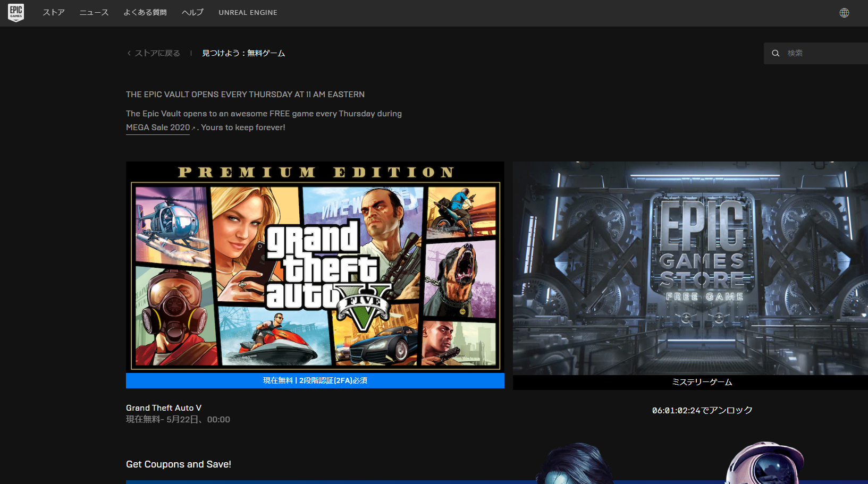The width and height of the screenshot is (868, 484).
Task: Open the Epic Games Store vault image
Action: pyautogui.click(x=690, y=268)
